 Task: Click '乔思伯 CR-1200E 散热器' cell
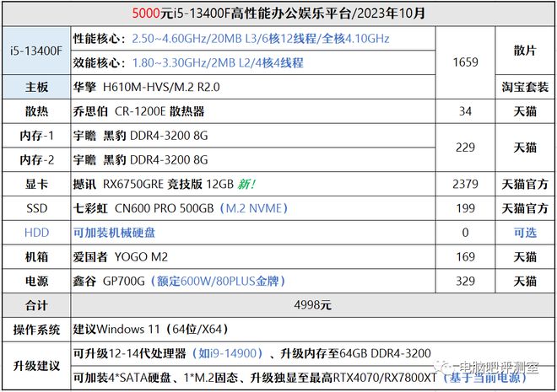[x=253, y=111]
